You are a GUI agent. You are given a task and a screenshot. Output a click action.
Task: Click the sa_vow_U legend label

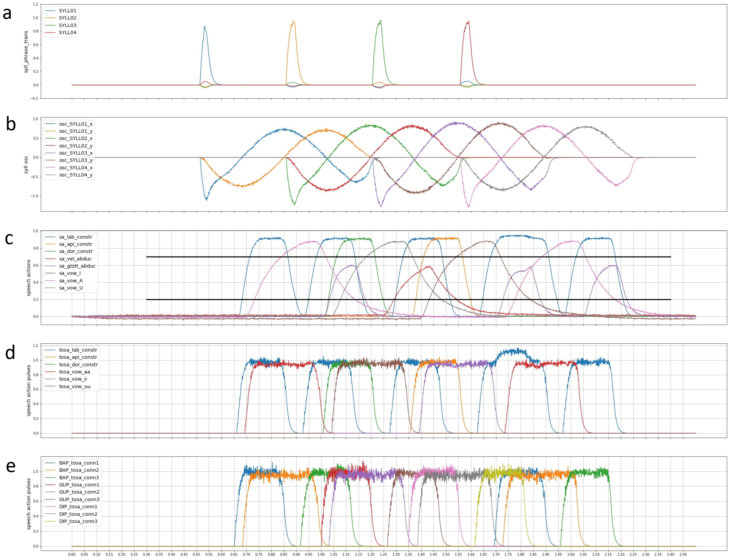pos(71,288)
